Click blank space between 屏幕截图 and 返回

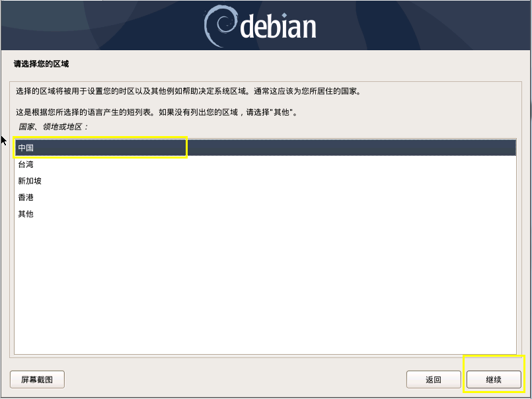(x=235, y=379)
